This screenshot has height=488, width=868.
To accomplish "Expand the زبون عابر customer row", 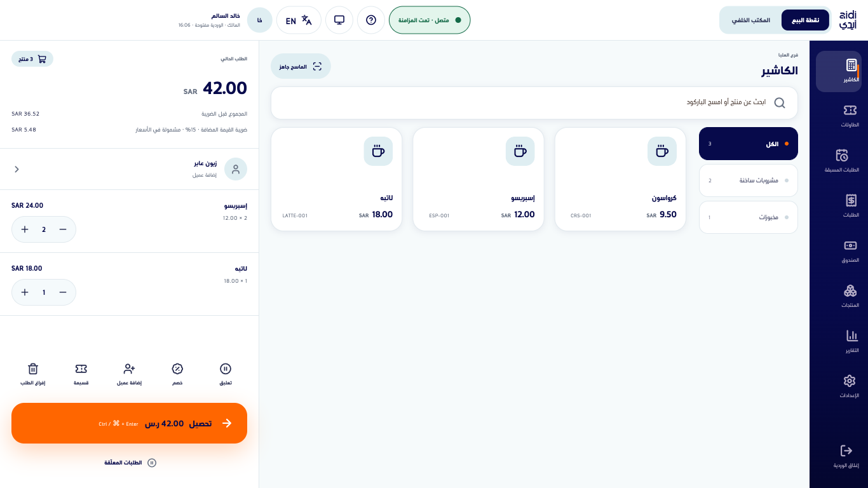I will (130, 169).
